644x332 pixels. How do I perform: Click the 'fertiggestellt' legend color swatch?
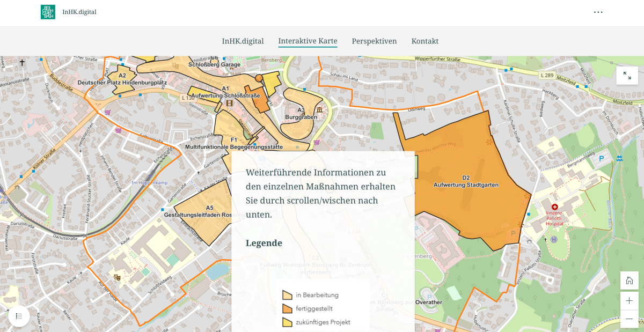click(287, 308)
